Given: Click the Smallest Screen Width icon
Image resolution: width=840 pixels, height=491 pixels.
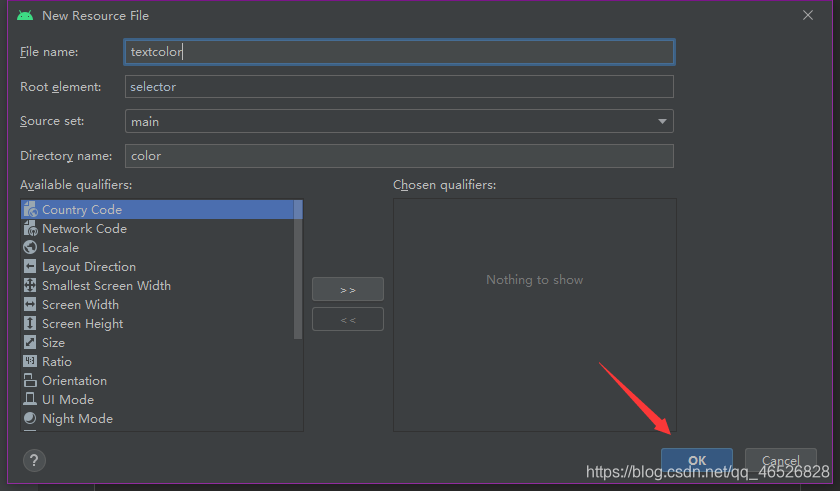Looking at the screenshot, I should click(x=30, y=285).
